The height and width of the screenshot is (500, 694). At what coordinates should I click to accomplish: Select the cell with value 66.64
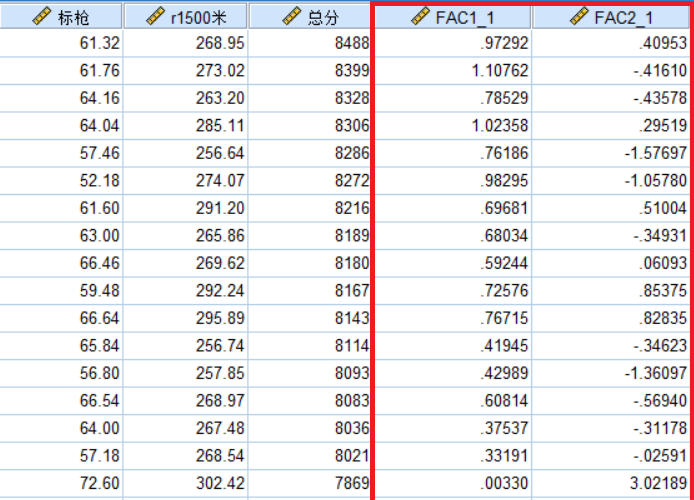point(61,318)
